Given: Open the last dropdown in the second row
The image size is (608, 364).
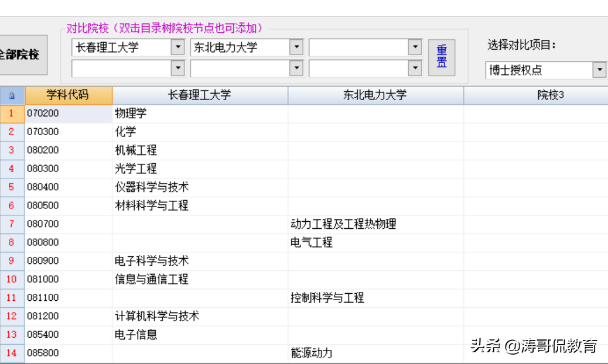Looking at the screenshot, I should (415, 68).
